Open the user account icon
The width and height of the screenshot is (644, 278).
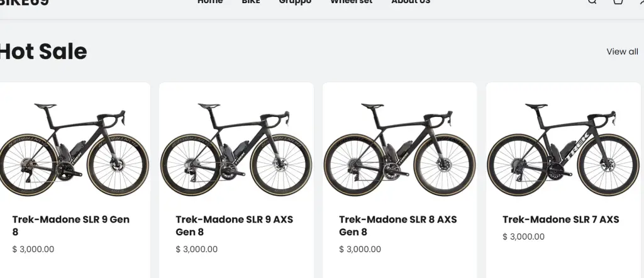(641, 2)
